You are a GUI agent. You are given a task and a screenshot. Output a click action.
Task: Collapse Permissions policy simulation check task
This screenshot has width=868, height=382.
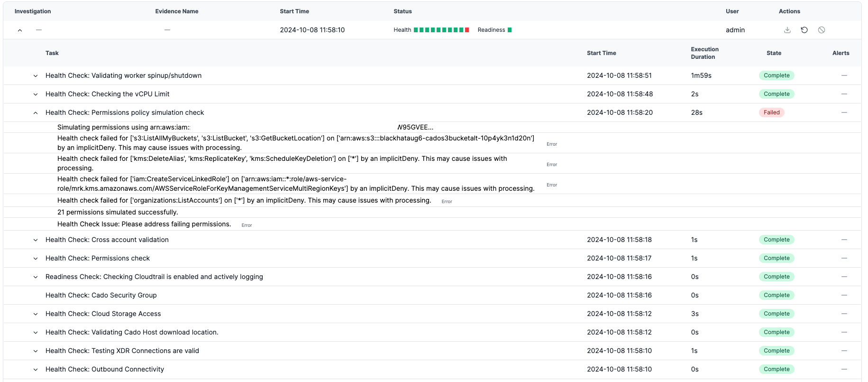(36, 112)
